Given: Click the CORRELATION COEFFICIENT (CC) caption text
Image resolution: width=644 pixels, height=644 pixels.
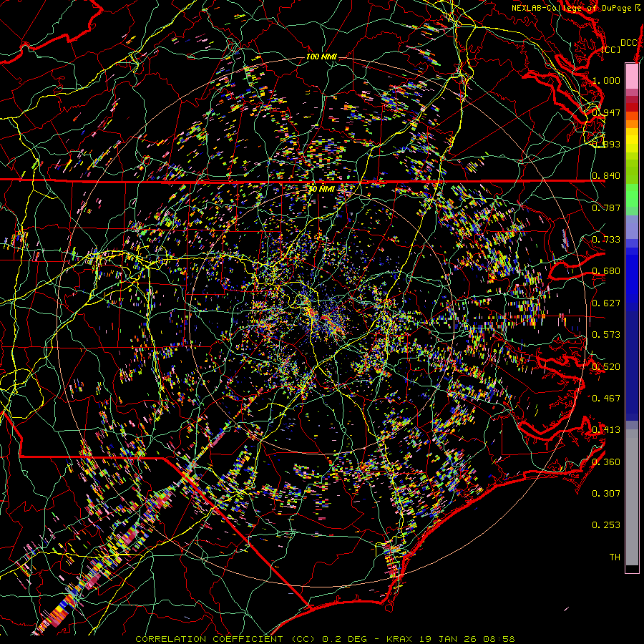Looking at the screenshot, I should (225, 639).
